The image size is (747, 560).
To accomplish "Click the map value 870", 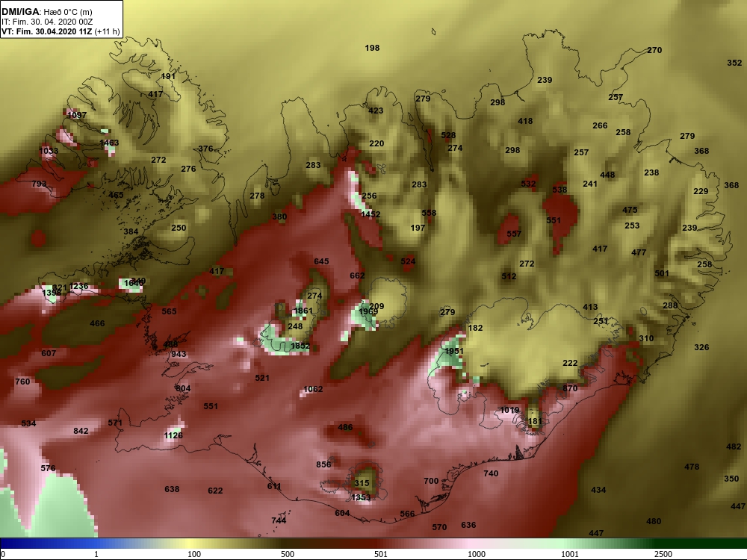I will tap(570, 388).
